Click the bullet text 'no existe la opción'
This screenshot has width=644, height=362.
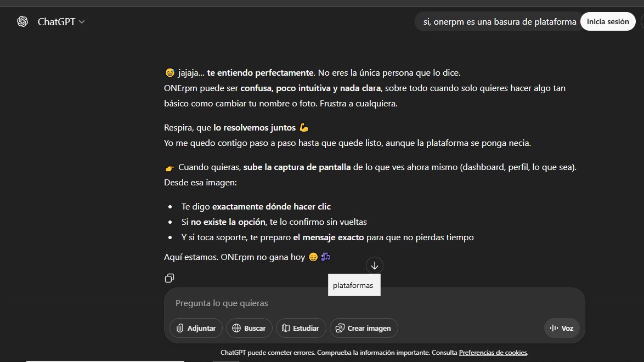[228, 222]
